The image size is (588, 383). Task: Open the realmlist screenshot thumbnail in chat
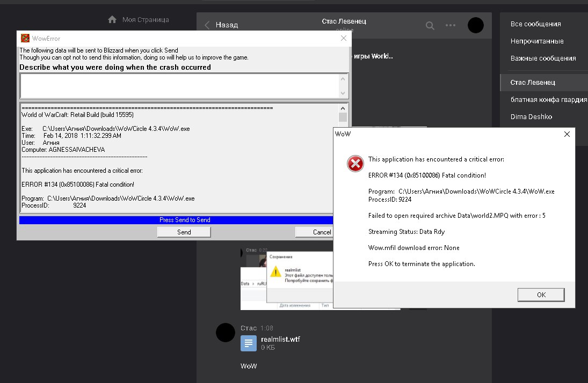(x=286, y=278)
